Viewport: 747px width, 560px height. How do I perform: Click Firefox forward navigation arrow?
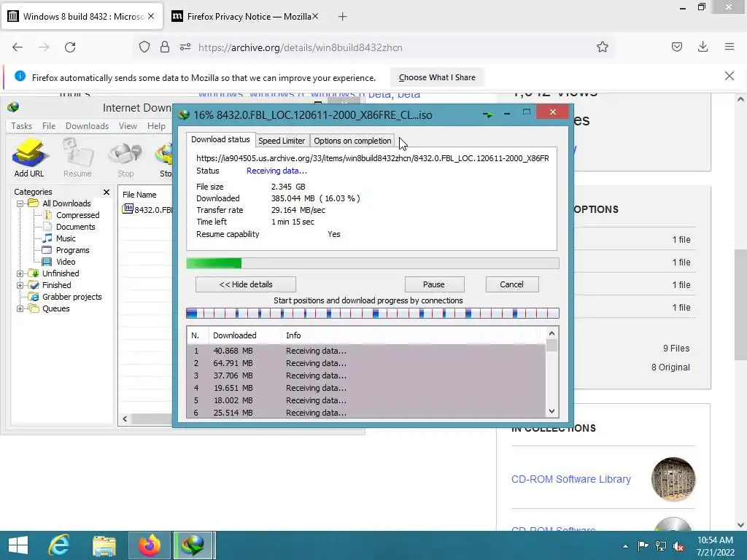[x=44, y=47]
